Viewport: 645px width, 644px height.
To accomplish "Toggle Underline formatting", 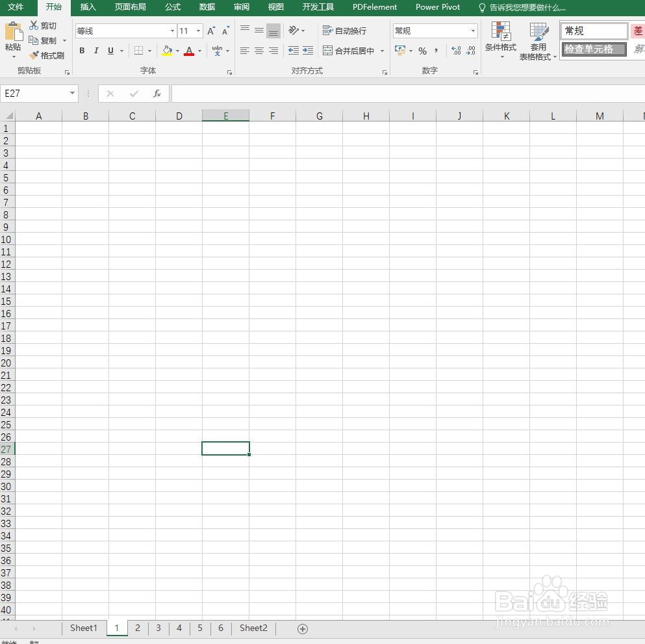I will click(110, 51).
